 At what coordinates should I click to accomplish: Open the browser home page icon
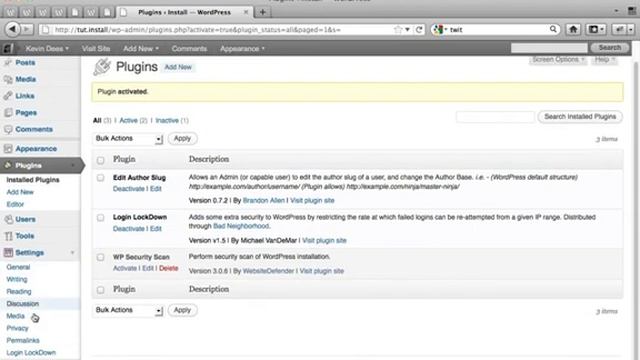573,29
